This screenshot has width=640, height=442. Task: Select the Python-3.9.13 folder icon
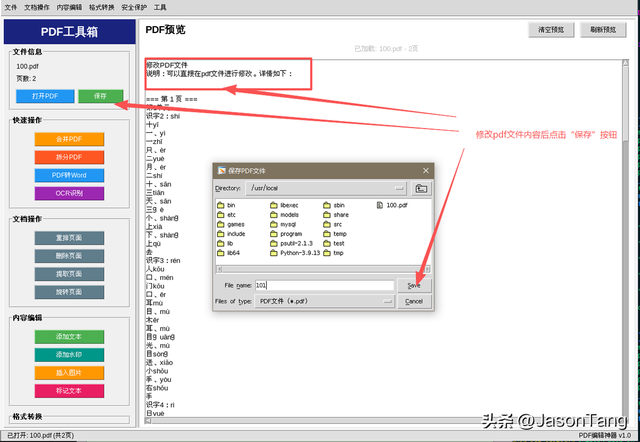coord(274,253)
